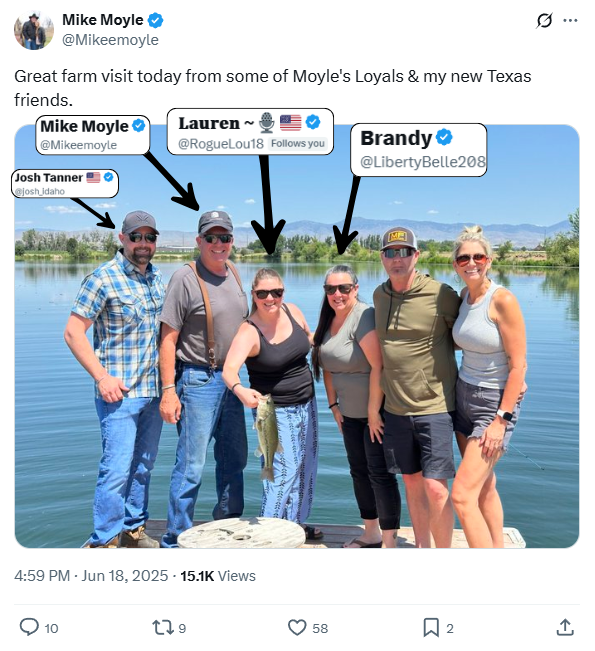Click the Josh Tanner name label in photo
595x651 pixels.
(x=49, y=178)
